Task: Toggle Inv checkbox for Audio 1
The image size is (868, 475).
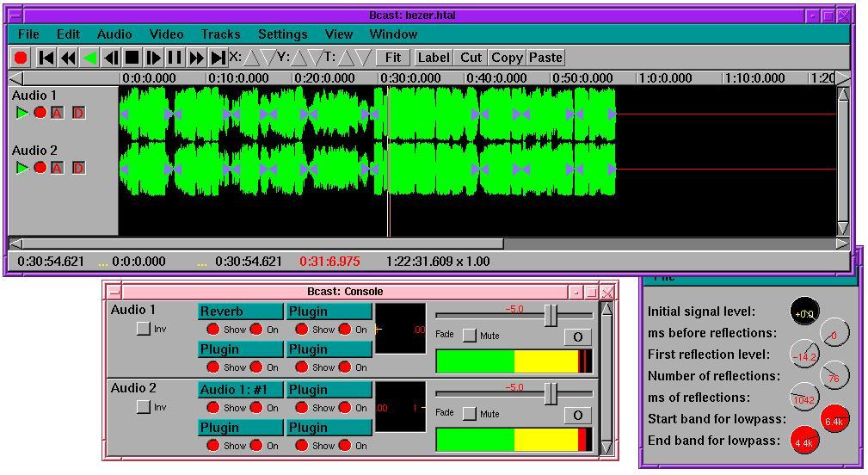Action: 144,329
